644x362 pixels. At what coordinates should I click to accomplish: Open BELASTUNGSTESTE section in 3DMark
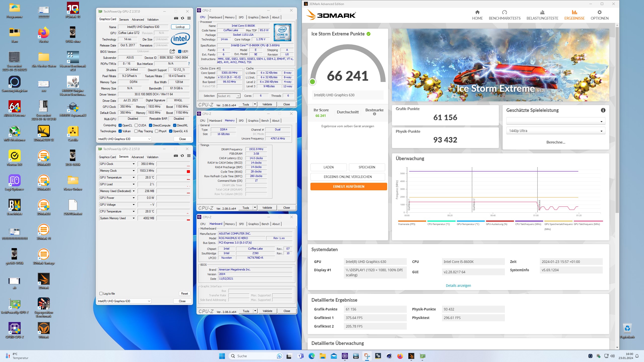click(542, 15)
